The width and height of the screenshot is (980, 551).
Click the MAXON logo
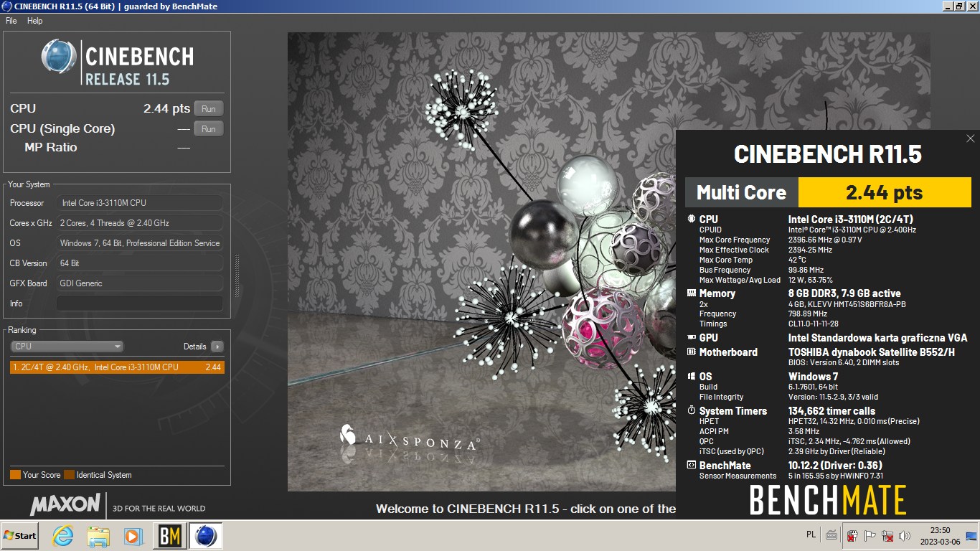pyautogui.click(x=65, y=504)
